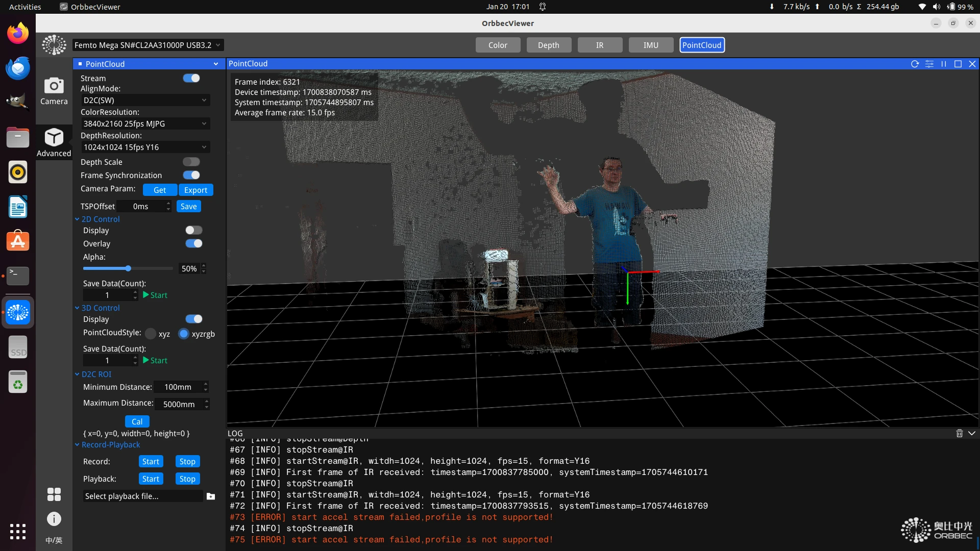The image size is (980, 551).
Task: Select xyz point cloud style
Action: click(x=151, y=334)
